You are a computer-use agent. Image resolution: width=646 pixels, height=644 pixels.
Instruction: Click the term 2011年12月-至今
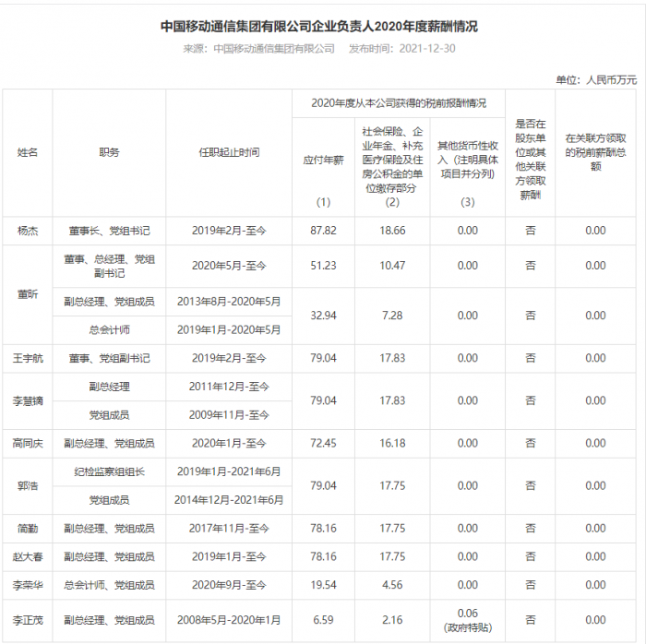coord(229,387)
